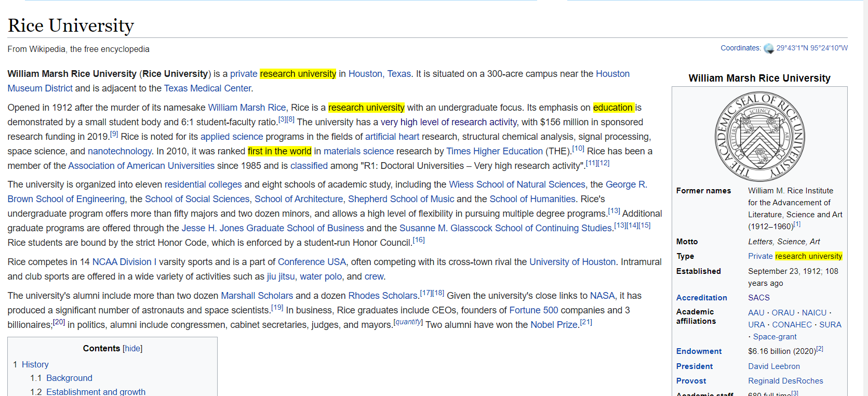Open the 29°43′1″N 95°24′10″W coordinates link
The width and height of the screenshot is (868, 396).
tap(812, 48)
